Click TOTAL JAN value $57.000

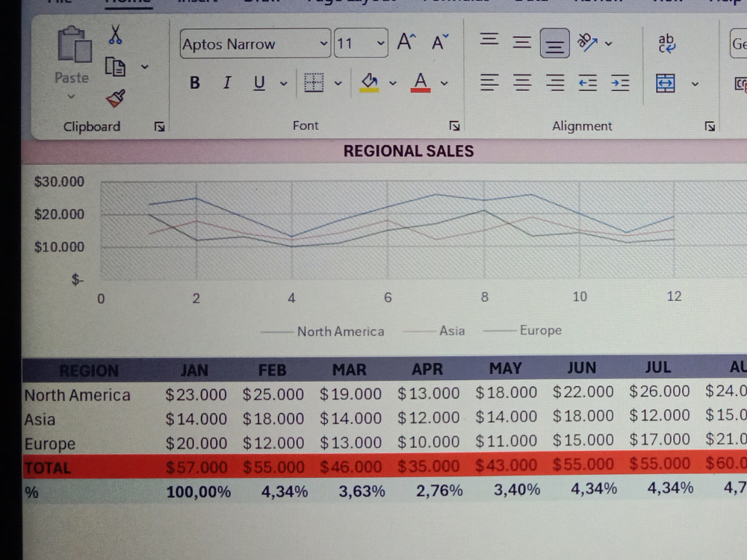point(196,467)
